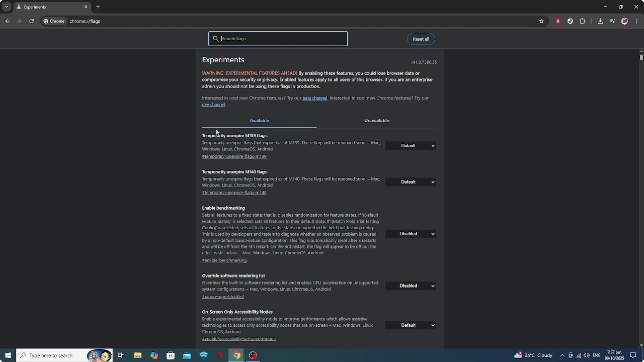This screenshot has height=362, width=644.
Task: Follow the beta channel link
Action: (314, 98)
